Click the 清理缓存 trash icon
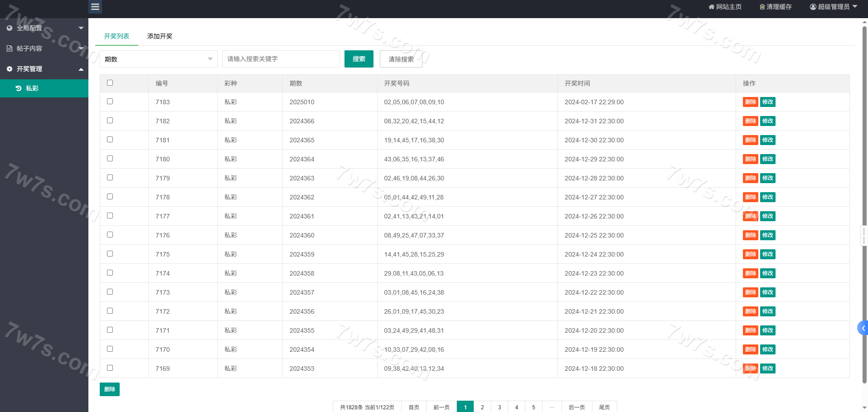The width and height of the screenshot is (868, 412). [x=762, y=7]
